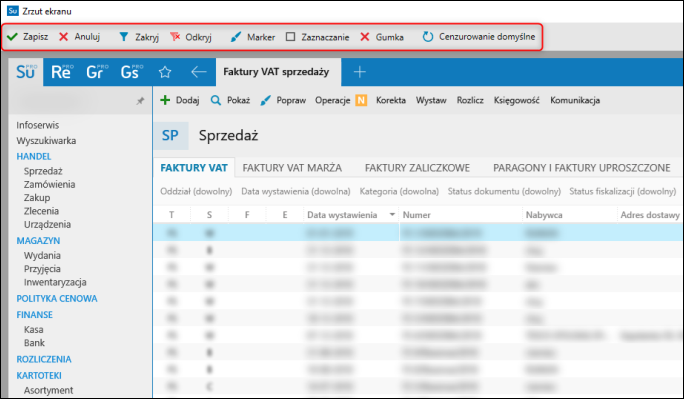Image resolution: width=684 pixels, height=399 pixels.
Task: Switch to the Gr PRO module
Action: (x=96, y=72)
